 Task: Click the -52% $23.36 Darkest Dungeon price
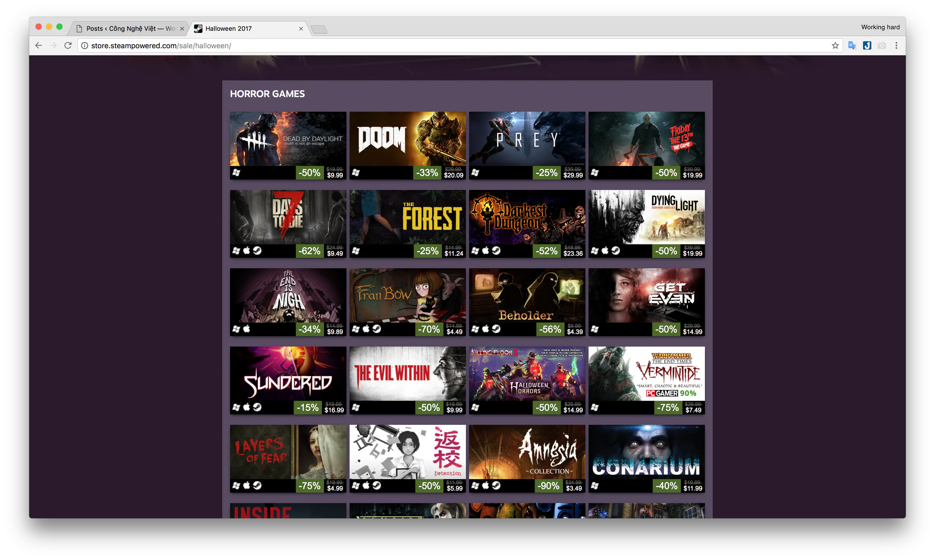[558, 251]
